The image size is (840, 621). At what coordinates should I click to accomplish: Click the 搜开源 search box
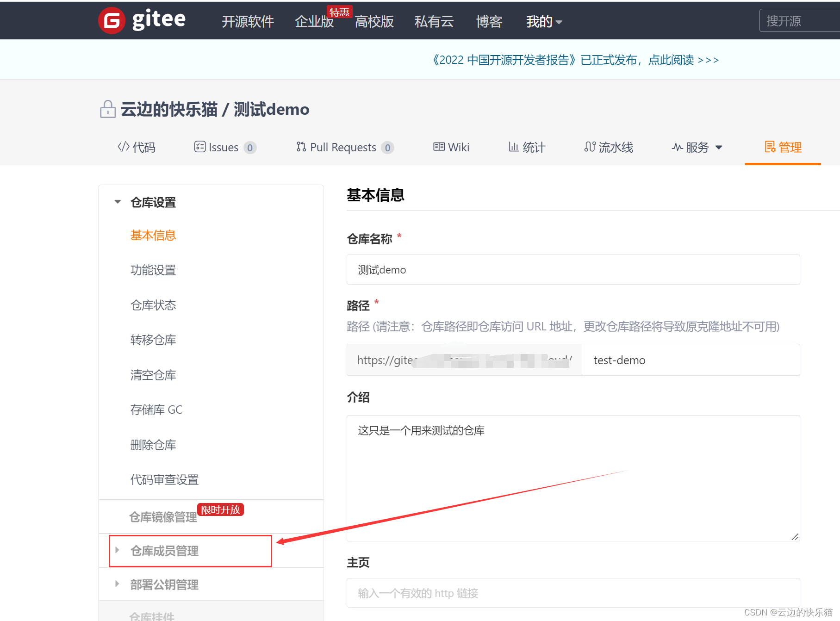799,21
